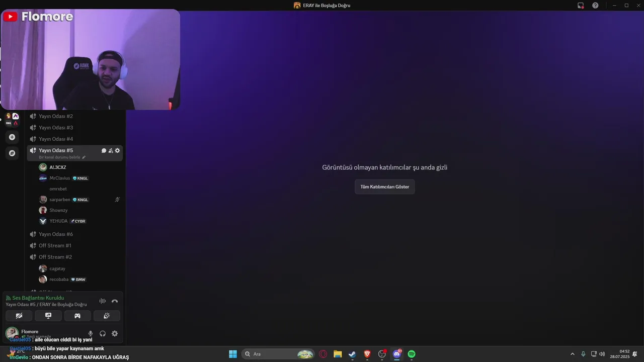Click Flomore user avatar
Viewport: 644px width, 362px height.
point(12,333)
